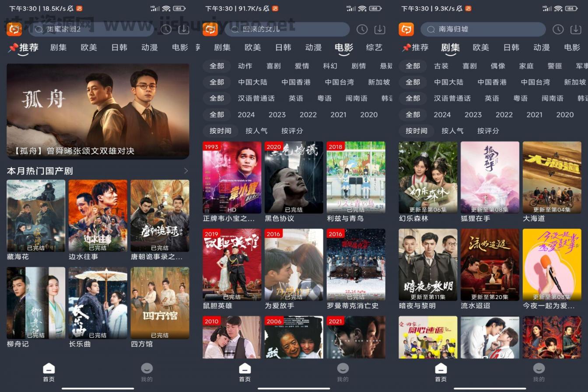The width and height of the screenshot is (588, 392).
Task: Select 科幻 genre filter in middle screen
Action: click(330, 66)
